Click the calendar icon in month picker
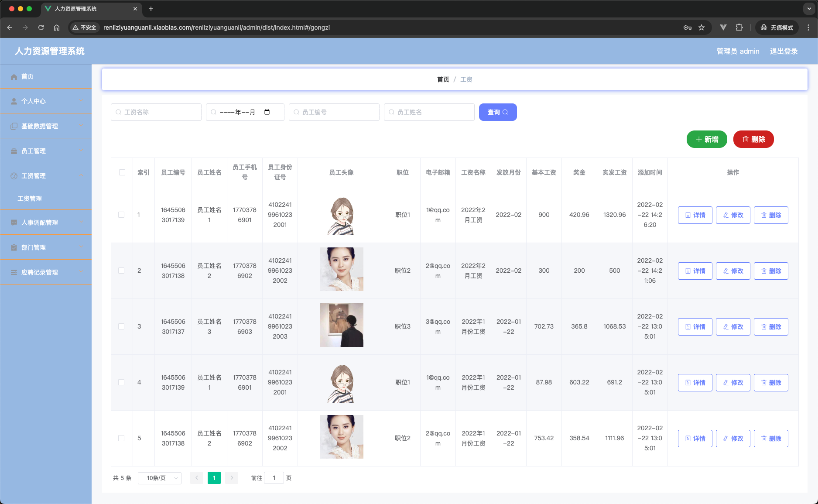This screenshot has height=504, width=818. pos(267,112)
